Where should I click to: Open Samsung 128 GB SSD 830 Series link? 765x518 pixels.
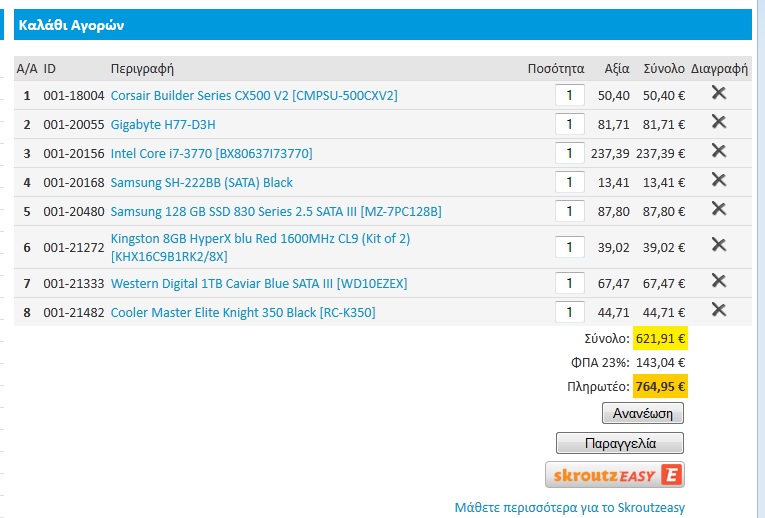[276, 212]
